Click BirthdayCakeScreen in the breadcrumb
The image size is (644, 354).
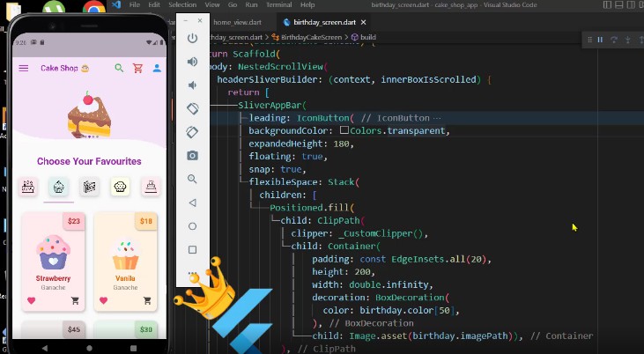tap(311, 37)
